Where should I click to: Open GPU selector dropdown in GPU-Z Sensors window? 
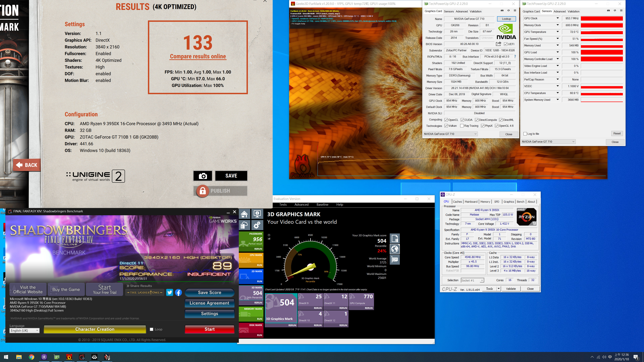(548, 142)
